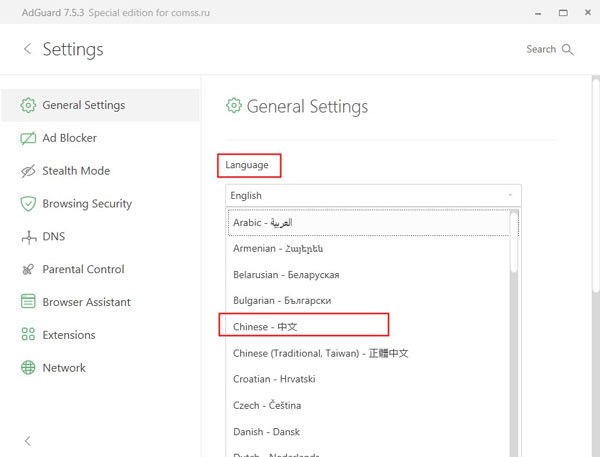Screen dimensions: 600x457
Task: Click the Browsing Security shield icon
Action: coord(28,204)
